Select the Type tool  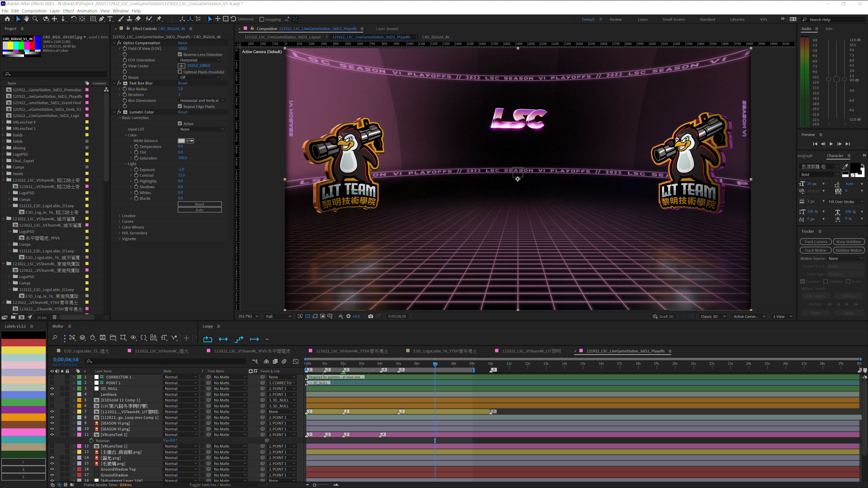coord(110,19)
